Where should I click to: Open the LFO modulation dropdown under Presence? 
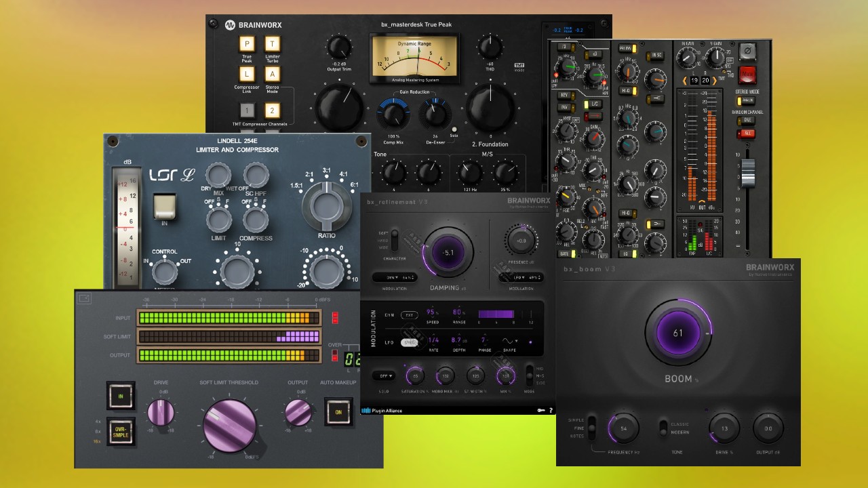[x=521, y=277]
